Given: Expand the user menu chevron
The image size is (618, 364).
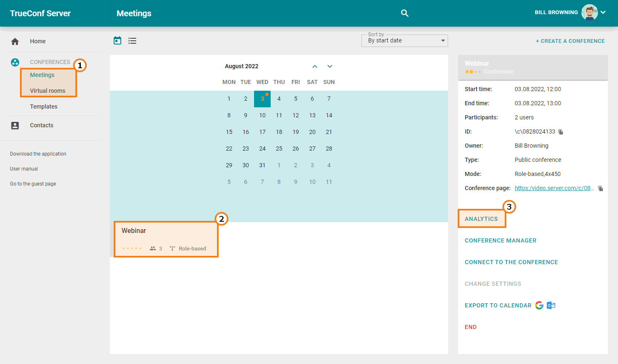Looking at the screenshot, I should coord(603,12).
